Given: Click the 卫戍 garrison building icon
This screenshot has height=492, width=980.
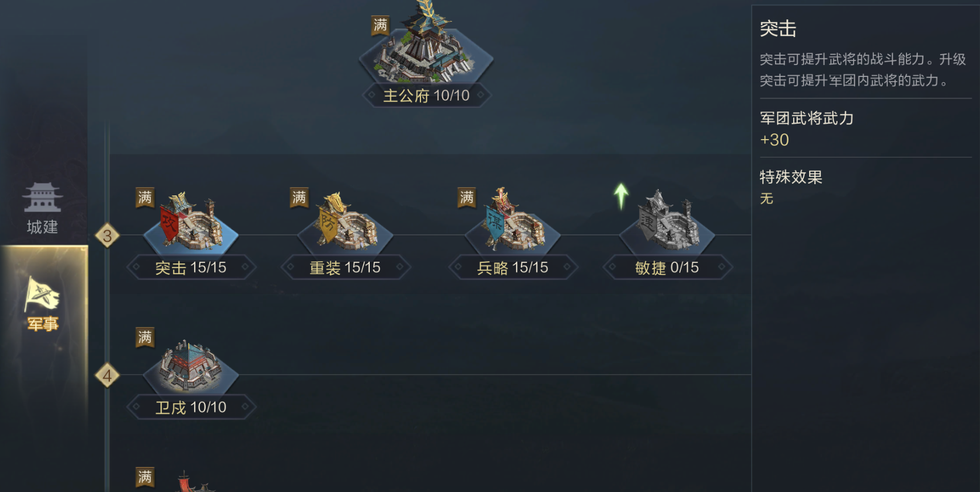Looking at the screenshot, I should point(190,367).
